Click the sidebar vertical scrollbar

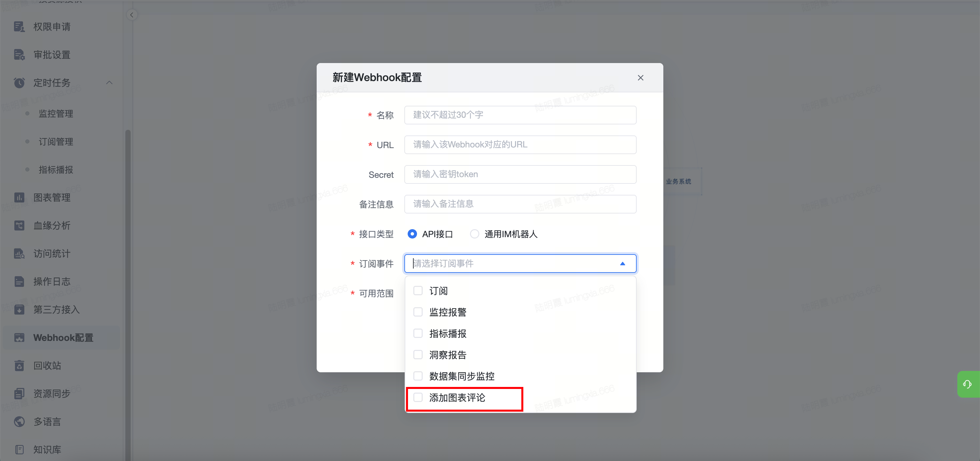(x=128, y=267)
